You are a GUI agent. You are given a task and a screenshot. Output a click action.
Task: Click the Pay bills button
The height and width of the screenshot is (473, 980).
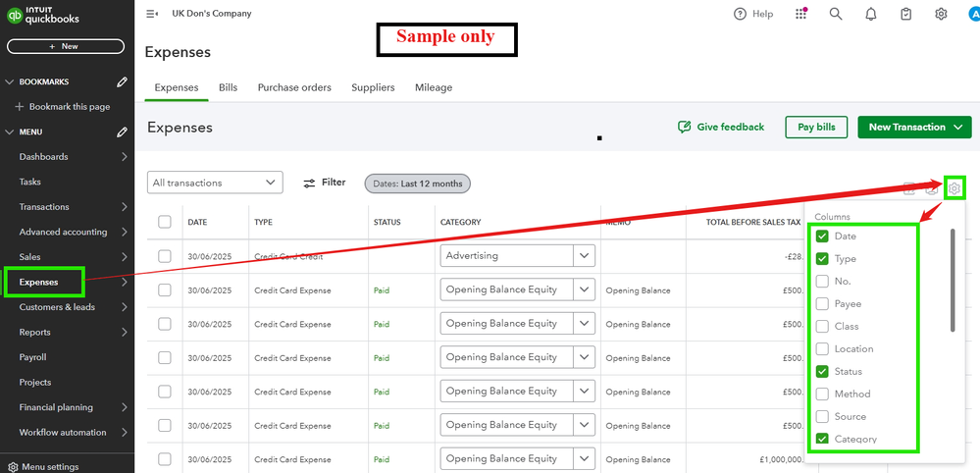click(x=816, y=127)
